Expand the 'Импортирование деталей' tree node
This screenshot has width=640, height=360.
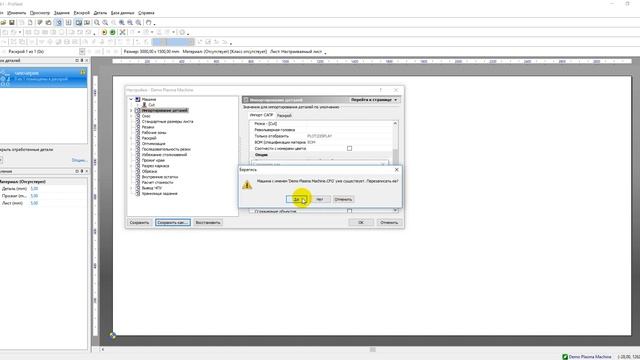pos(131,111)
